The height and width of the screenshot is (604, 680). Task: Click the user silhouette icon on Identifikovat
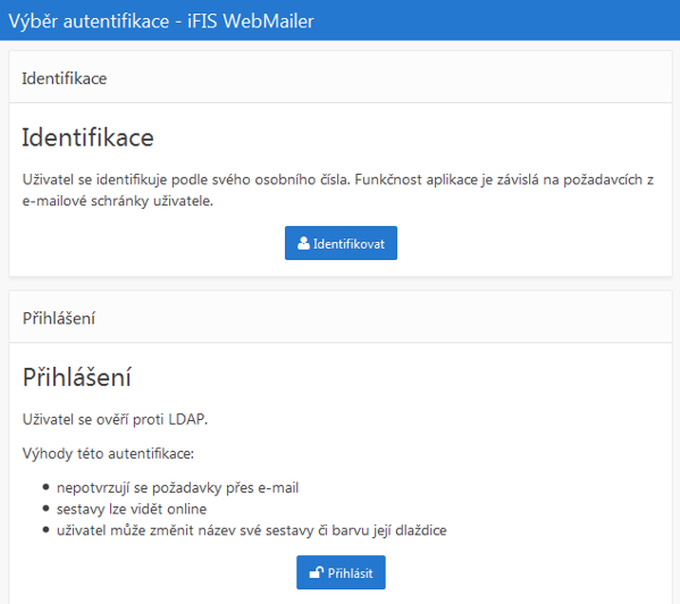[304, 243]
